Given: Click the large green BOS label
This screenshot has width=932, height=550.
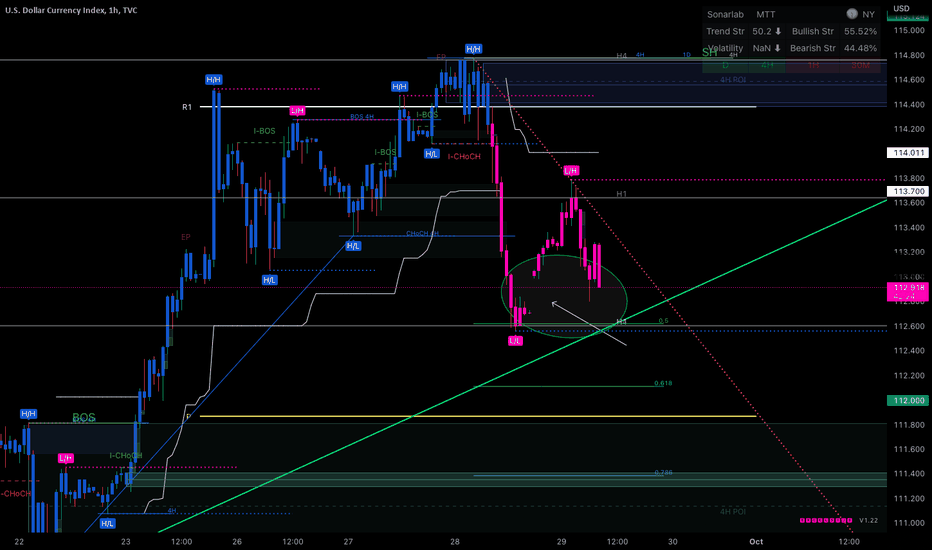Looking at the screenshot, I should coord(84,417).
